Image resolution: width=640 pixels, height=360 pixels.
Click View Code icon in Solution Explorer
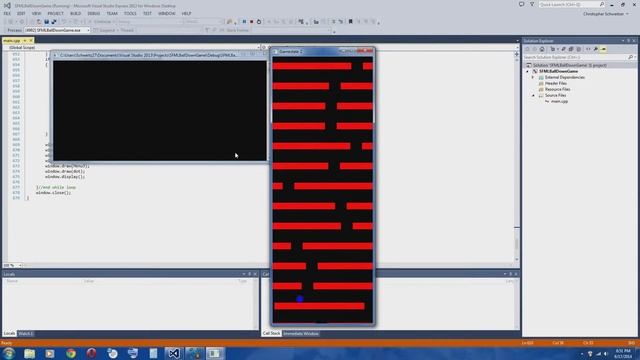[588, 49]
